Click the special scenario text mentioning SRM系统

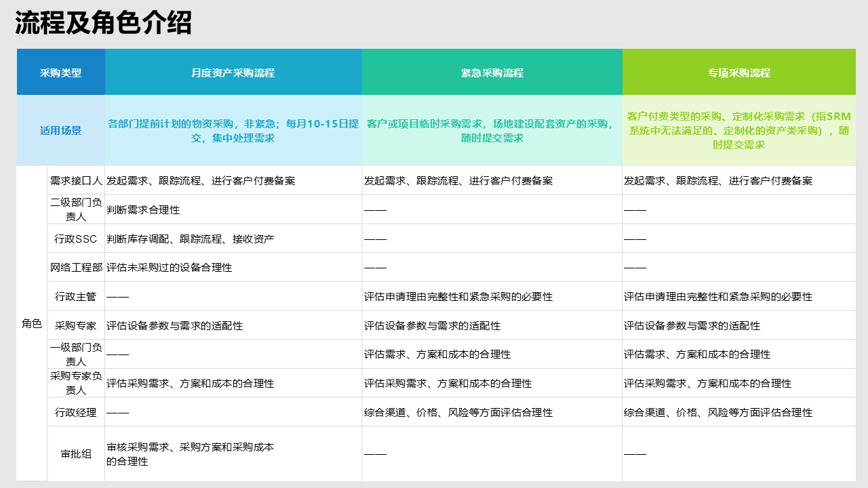click(x=739, y=130)
